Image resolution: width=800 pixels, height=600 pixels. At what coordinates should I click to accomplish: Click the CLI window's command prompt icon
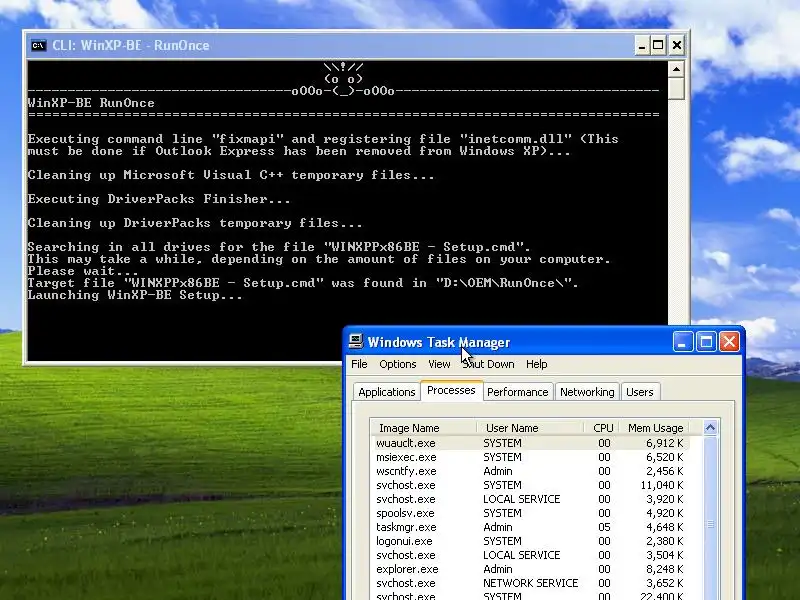coord(38,45)
